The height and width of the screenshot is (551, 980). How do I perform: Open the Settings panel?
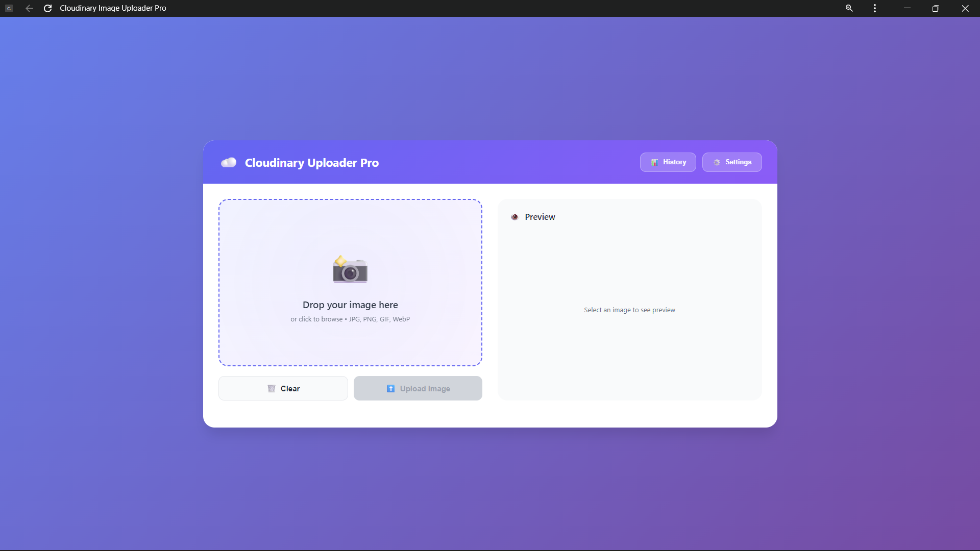[732, 162]
